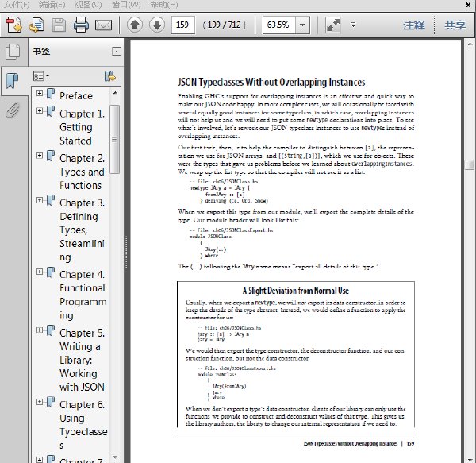Viewport: 476px width, 463px height.
Task: Save the document with the floppy disk icon
Action: click(59, 25)
